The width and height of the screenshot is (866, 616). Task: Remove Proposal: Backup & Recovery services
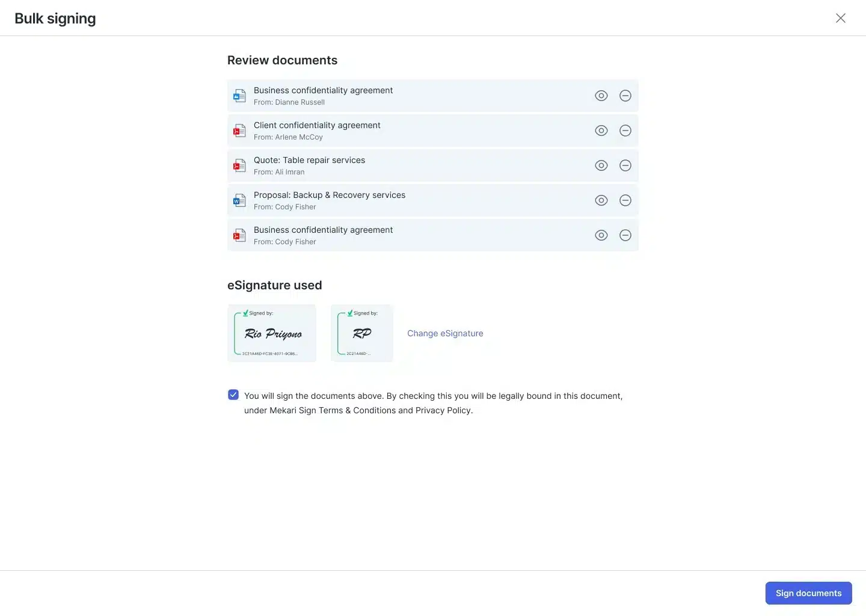pyautogui.click(x=625, y=200)
